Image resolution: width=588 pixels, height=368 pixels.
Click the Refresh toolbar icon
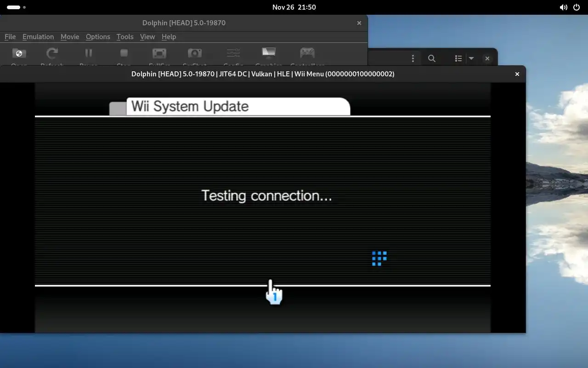pyautogui.click(x=52, y=53)
